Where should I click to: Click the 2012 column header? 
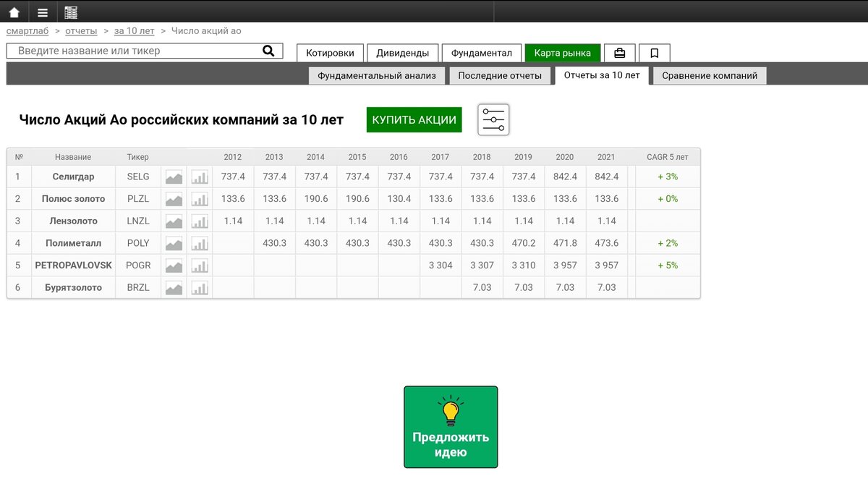tap(233, 157)
